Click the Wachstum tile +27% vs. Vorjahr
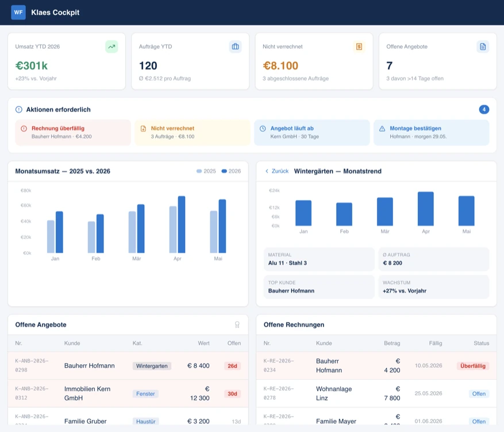 point(434,287)
